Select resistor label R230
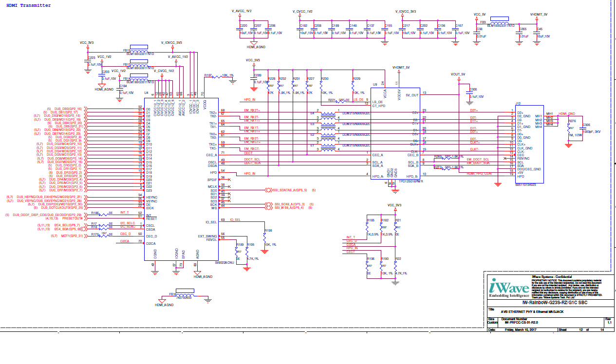This screenshot has height=364, width=616. point(325,78)
